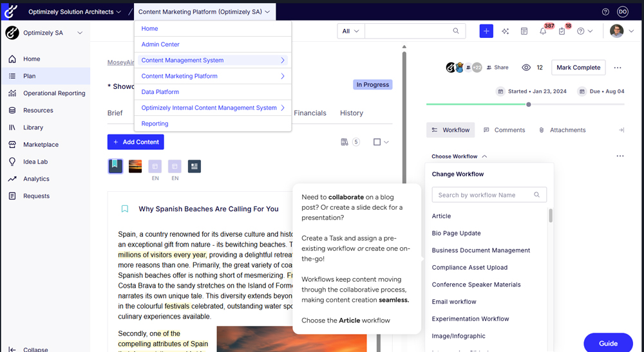The width and height of the screenshot is (644, 352).
Task: Expand Optimizely Internal Content Management System arrow
Action: coord(283,108)
